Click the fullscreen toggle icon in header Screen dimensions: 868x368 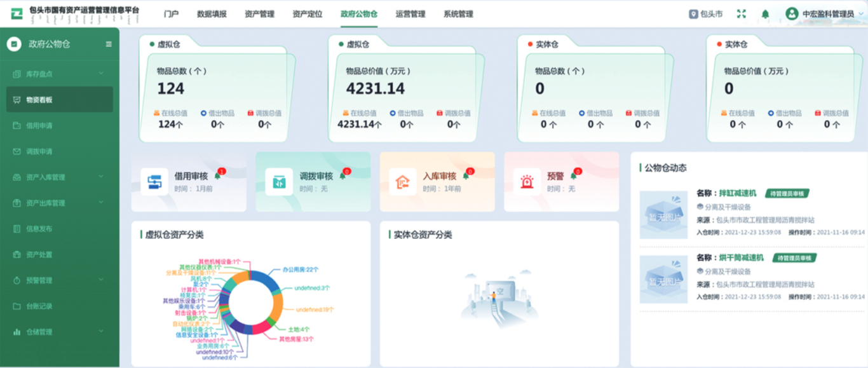(741, 14)
